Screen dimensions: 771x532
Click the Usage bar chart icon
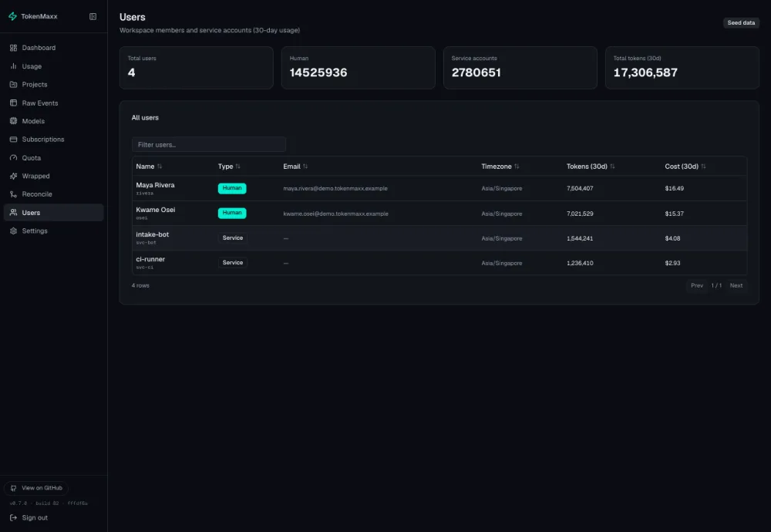click(13, 66)
